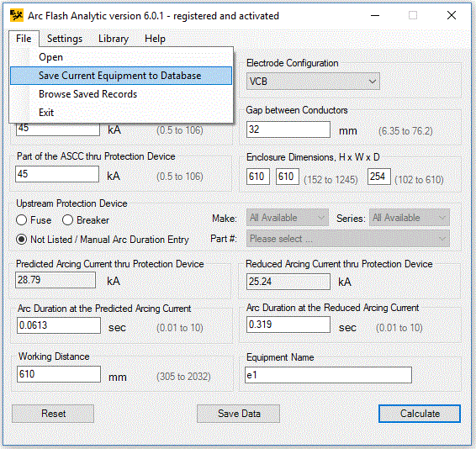Click Arc Duration at Reduced Arcing Current field

pos(288,325)
